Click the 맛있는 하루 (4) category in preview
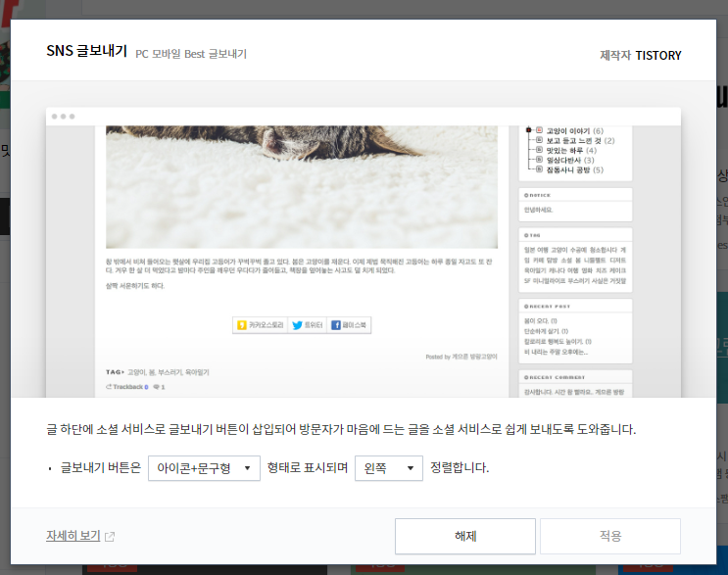This screenshot has width=728, height=575. (x=571, y=151)
